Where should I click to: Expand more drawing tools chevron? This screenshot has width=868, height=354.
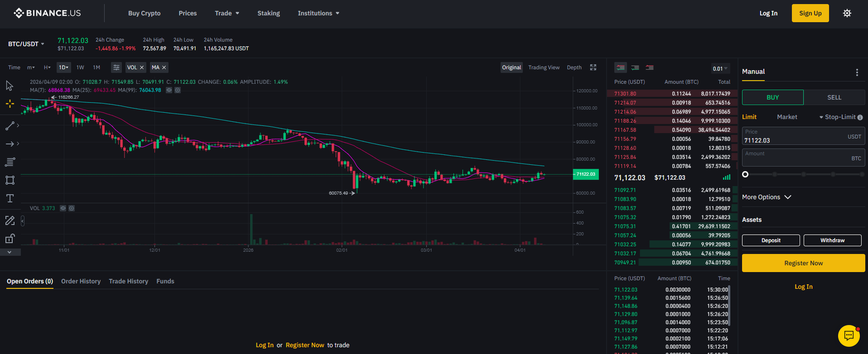click(10, 252)
